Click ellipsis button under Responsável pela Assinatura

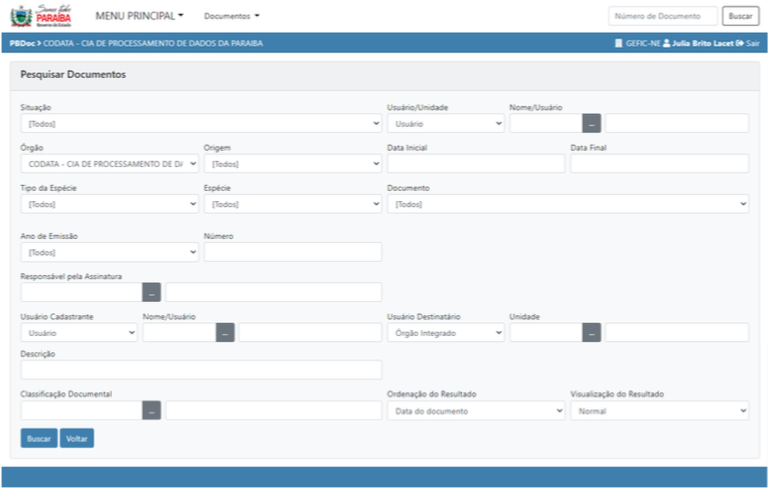(x=151, y=293)
